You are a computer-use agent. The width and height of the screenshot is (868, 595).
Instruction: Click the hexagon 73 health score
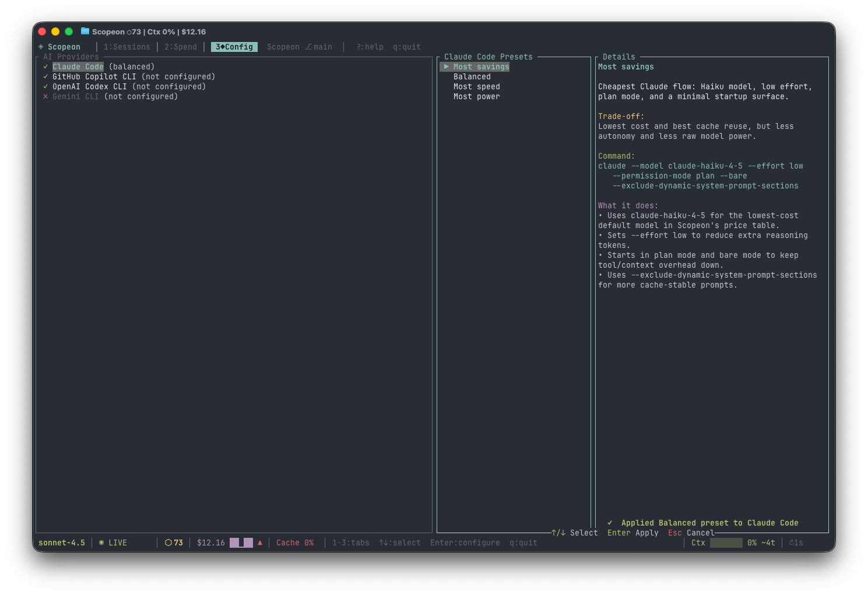coord(174,542)
